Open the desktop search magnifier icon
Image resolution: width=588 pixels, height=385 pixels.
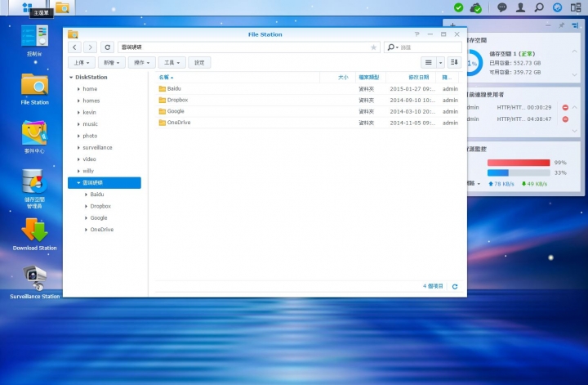[539, 7]
